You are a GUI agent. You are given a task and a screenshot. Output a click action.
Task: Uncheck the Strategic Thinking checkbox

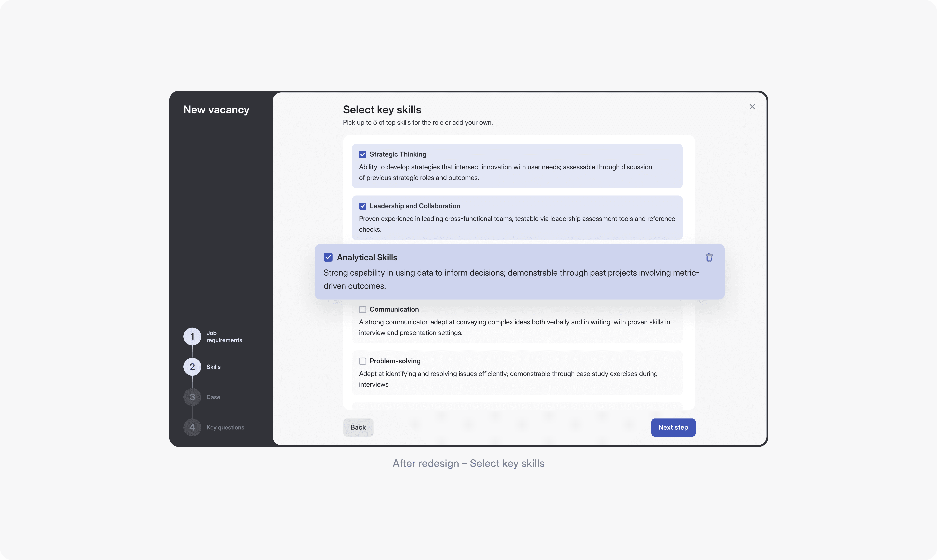(x=363, y=154)
